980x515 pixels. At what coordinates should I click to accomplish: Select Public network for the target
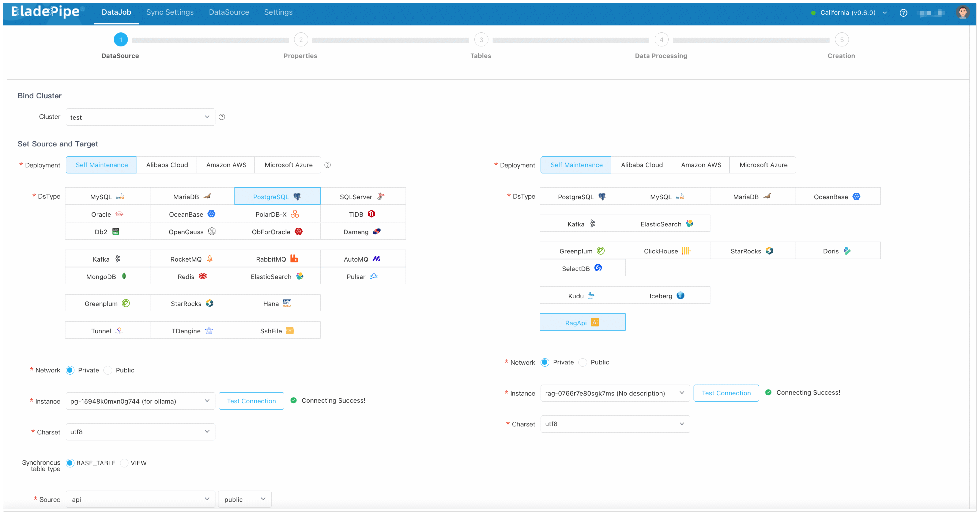pyautogui.click(x=583, y=362)
